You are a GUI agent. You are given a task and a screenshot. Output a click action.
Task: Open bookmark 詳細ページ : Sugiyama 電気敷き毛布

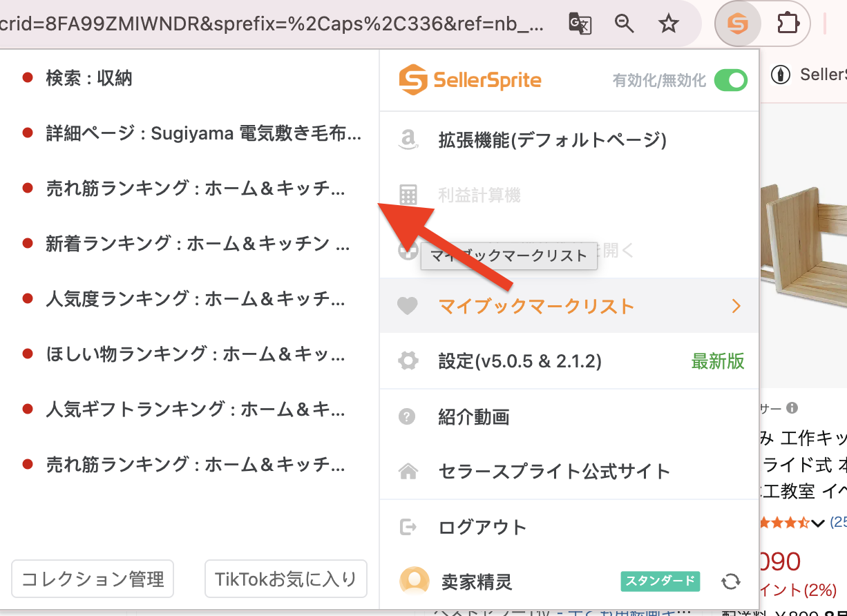[x=204, y=133]
